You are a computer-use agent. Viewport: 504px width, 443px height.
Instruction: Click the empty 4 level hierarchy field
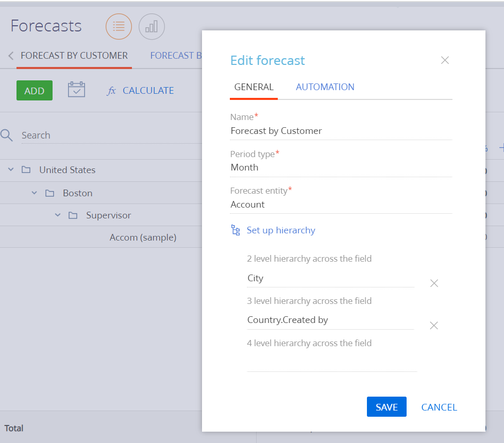tap(331, 363)
